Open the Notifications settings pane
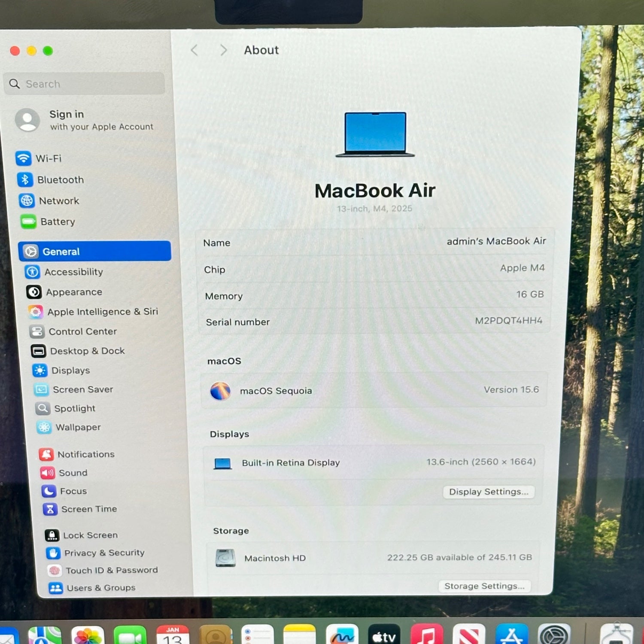This screenshot has height=644, width=644. tap(86, 454)
